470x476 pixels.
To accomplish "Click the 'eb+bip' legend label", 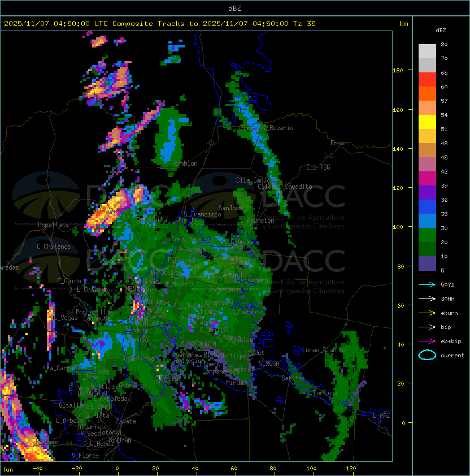I will click(451, 341).
